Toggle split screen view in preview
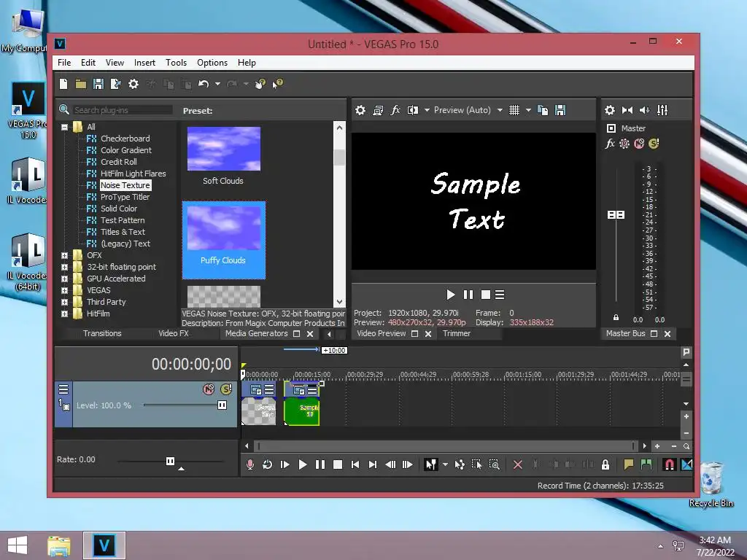This screenshot has width=747, height=560. [x=413, y=111]
